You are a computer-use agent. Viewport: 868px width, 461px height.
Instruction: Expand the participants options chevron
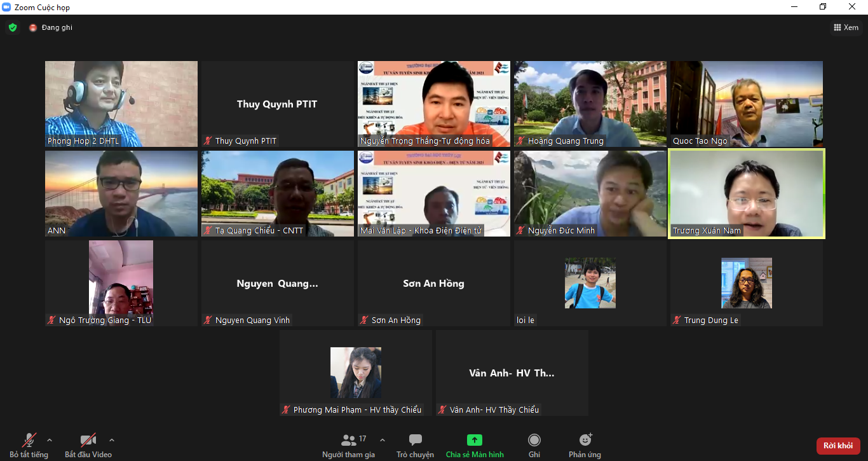[x=383, y=440]
